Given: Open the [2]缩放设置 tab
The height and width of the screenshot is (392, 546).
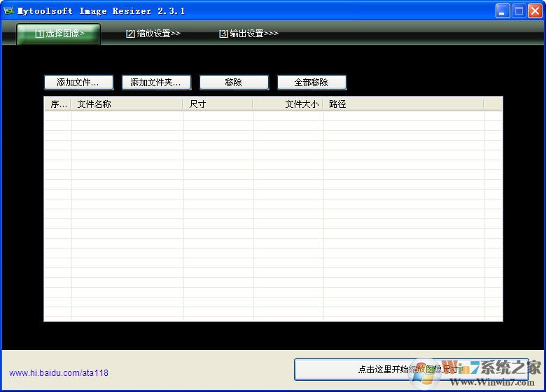Looking at the screenshot, I should point(153,34).
